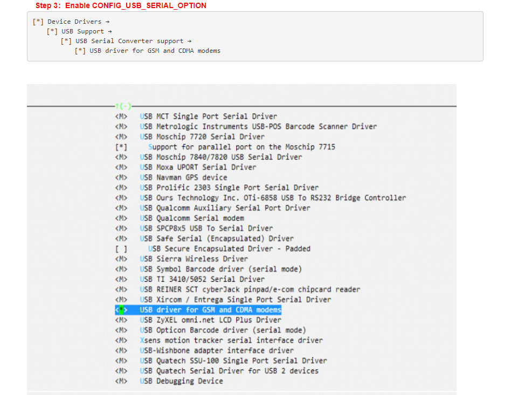Image resolution: width=532 pixels, height=395 pixels.
Task: Toggle the <M> marker for USB Moschip 7840/7820 USB Serial Driver
Action: click(x=121, y=157)
